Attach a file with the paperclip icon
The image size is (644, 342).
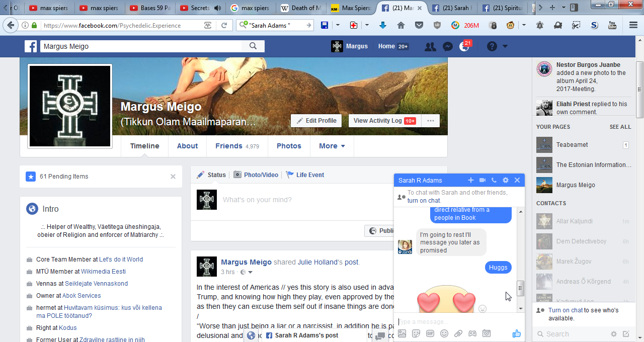[458, 333]
